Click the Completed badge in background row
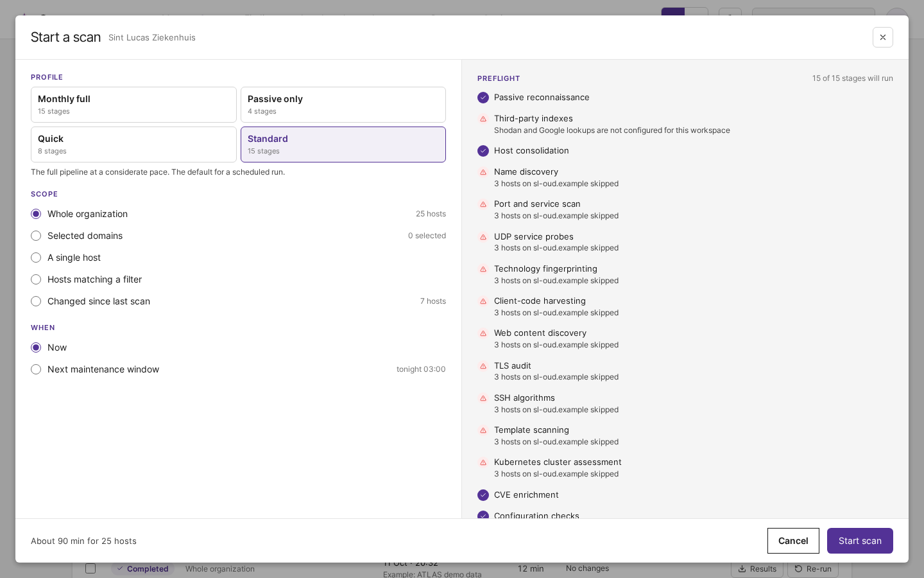The image size is (924, 578). pos(142,569)
